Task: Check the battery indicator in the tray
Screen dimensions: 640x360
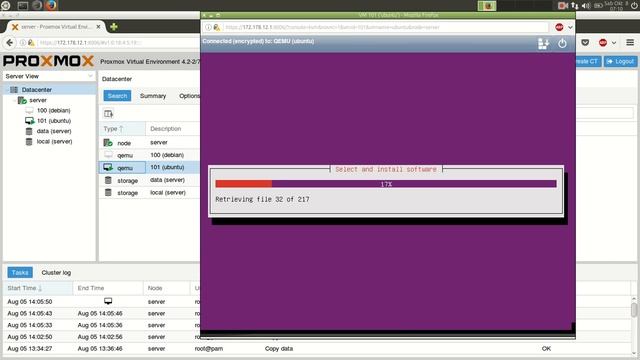Action: pos(598,5)
